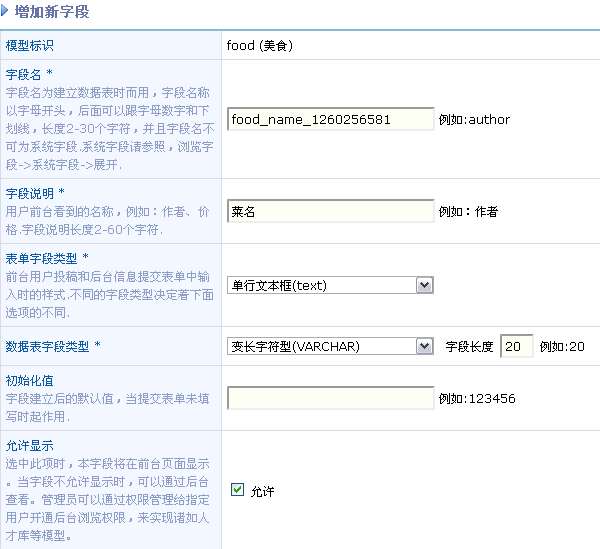Click the food (美食) model value
This screenshot has height=549, width=600.
[259, 45]
